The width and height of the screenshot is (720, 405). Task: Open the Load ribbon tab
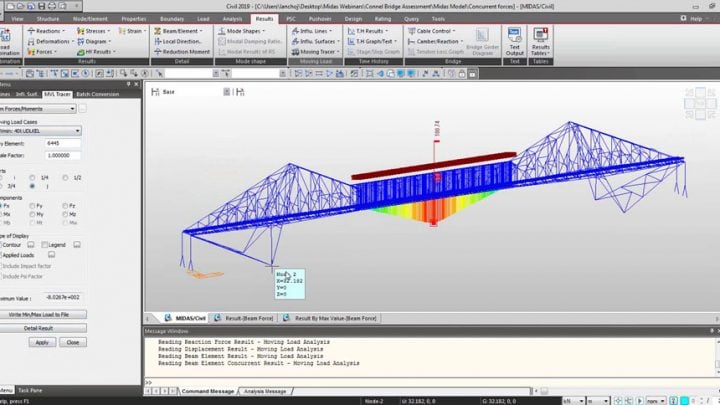[203, 19]
